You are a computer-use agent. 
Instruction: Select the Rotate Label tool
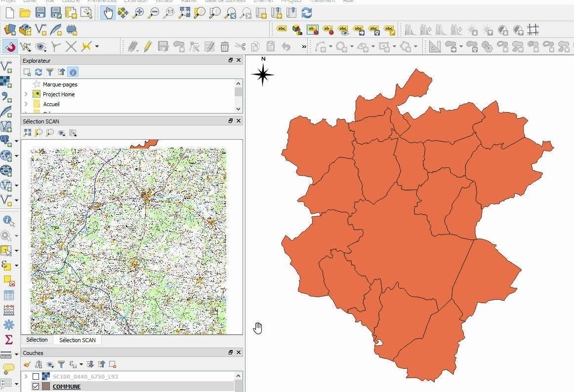(x=374, y=30)
